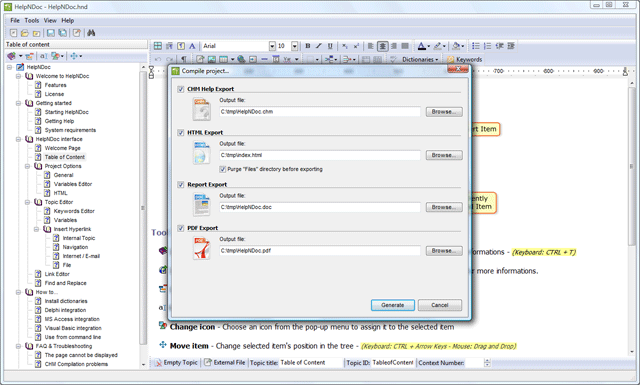Click the Open project folder icon
Screen dimensions: 640x385
click(24, 33)
